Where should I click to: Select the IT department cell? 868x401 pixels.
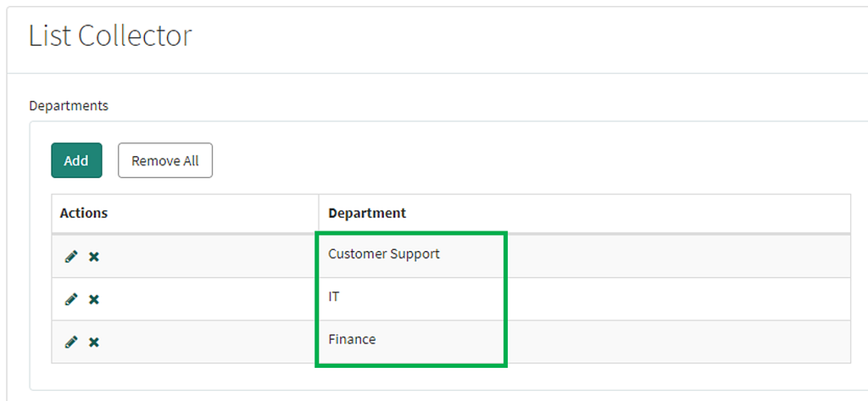(x=585, y=299)
